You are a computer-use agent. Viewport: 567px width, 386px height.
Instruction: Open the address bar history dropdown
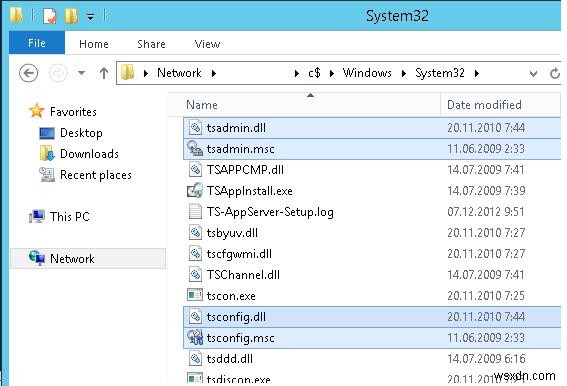pyautogui.click(x=533, y=74)
